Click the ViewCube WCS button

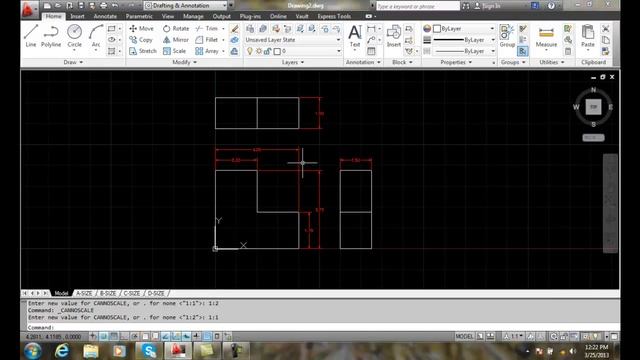click(x=593, y=138)
